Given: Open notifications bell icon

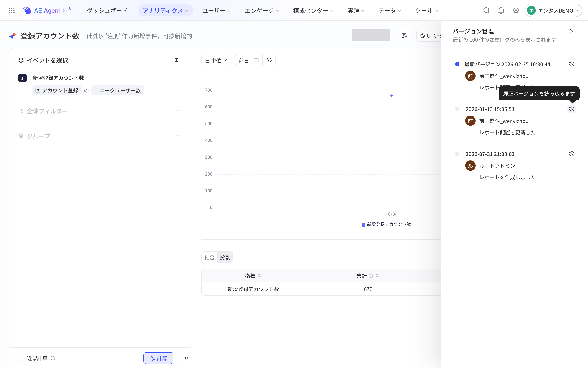Looking at the screenshot, I should (x=501, y=10).
